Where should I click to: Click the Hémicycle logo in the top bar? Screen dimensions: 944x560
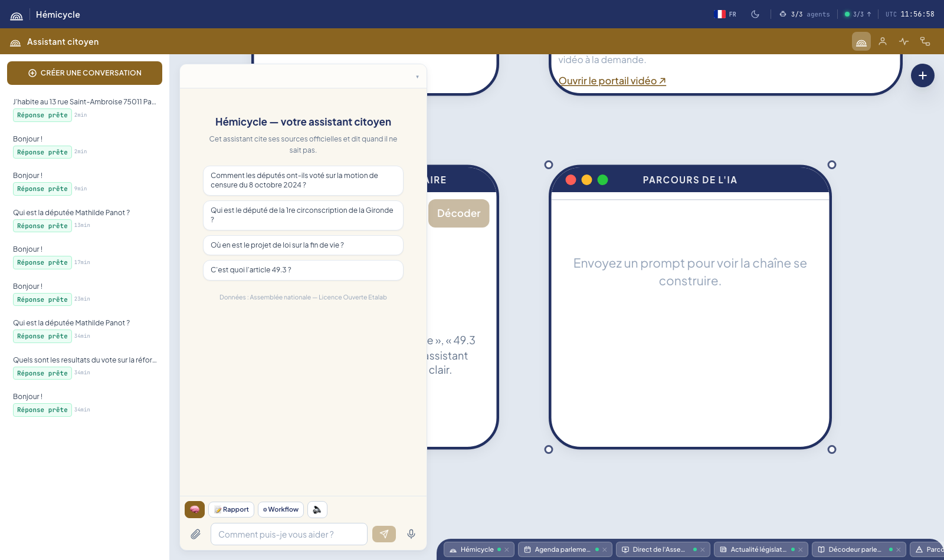pos(17,15)
